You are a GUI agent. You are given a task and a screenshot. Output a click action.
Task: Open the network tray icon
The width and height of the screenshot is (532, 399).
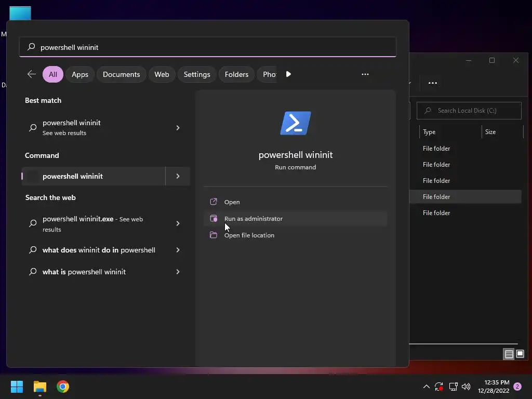click(453, 387)
